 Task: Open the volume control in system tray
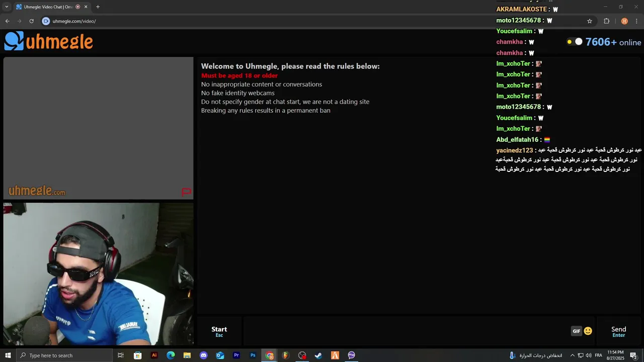pos(588,355)
